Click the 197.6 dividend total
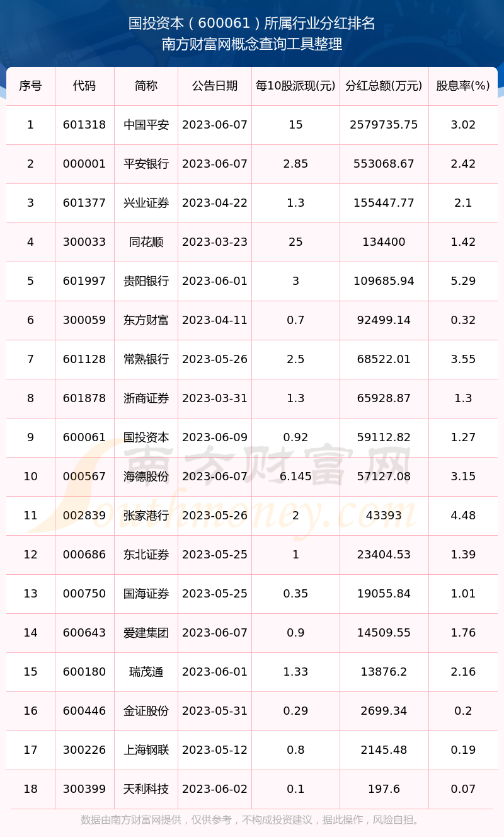The height and width of the screenshot is (837, 504). coord(384,789)
